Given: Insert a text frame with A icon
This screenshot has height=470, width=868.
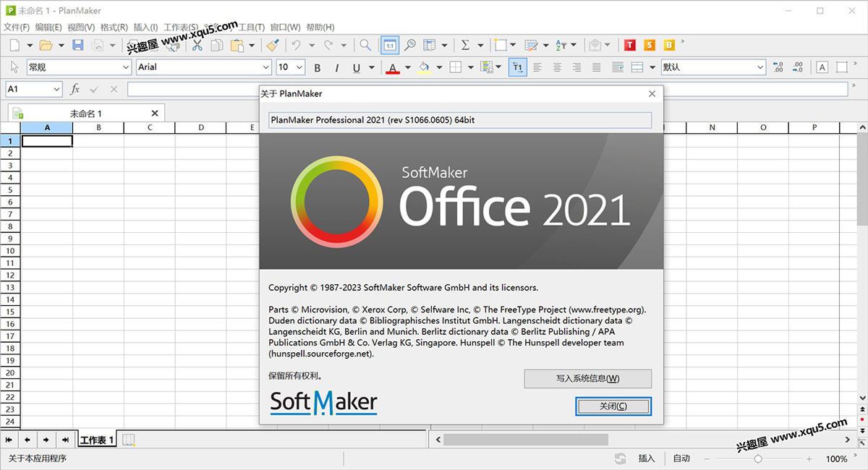Looking at the screenshot, I should 822,67.
